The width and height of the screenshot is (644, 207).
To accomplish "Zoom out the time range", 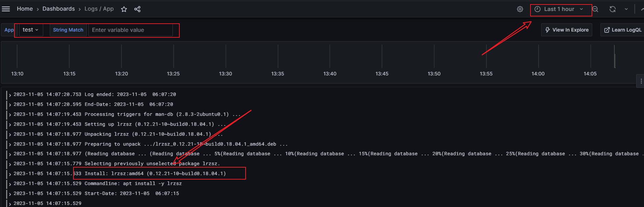I will pos(595,9).
